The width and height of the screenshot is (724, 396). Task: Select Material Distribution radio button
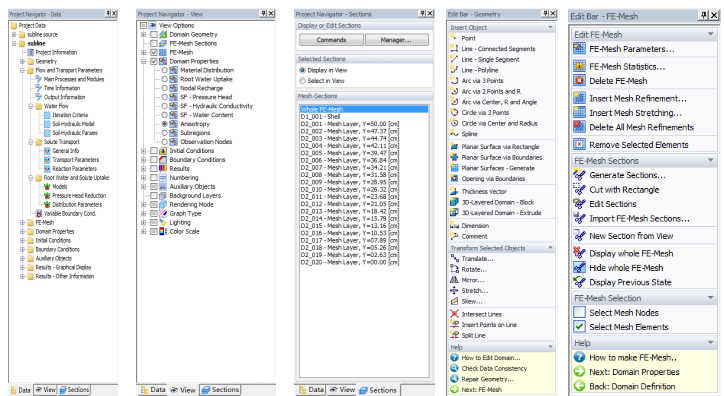tap(164, 70)
